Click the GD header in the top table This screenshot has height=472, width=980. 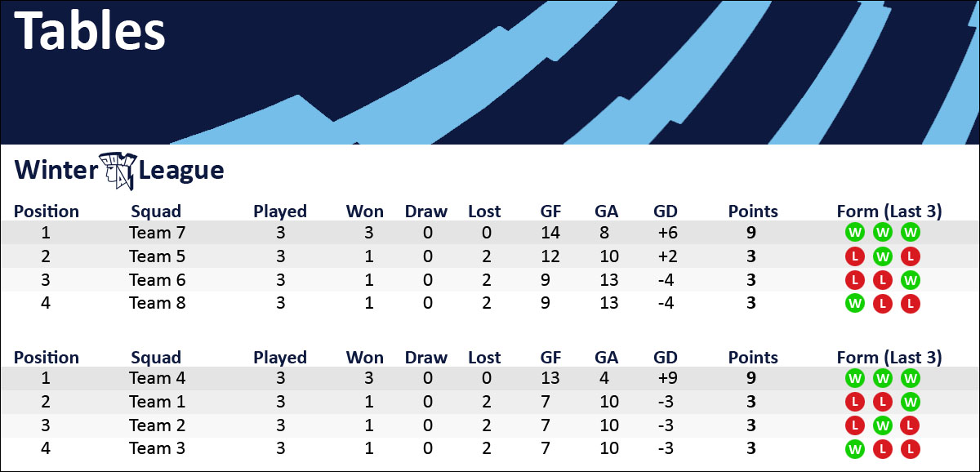pos(666,212)
